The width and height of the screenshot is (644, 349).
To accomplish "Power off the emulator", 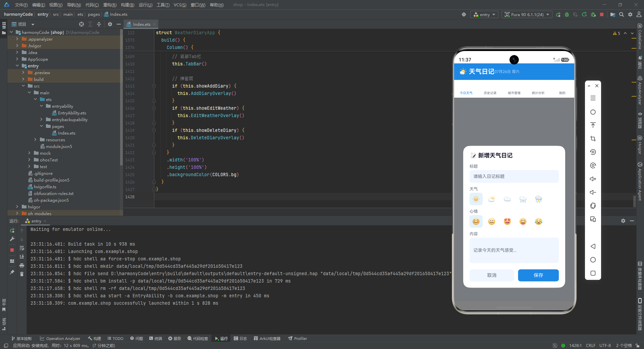I will tap(593, 112).
